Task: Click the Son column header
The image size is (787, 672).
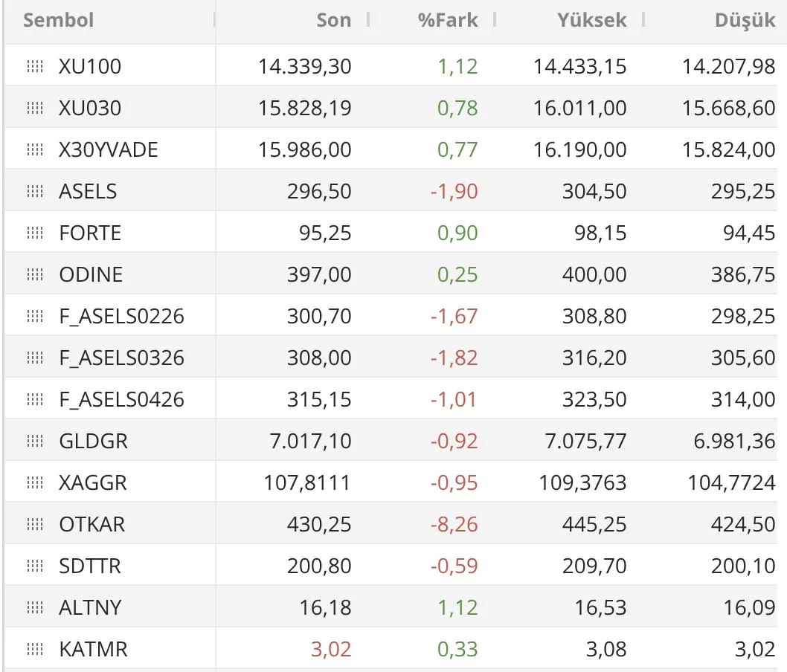Action: (333, 20)
